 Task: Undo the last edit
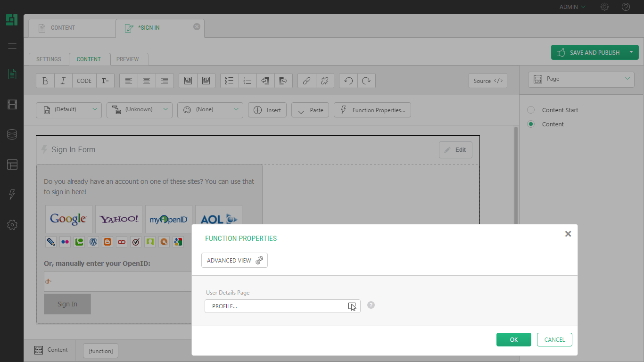tap(348, 81)
